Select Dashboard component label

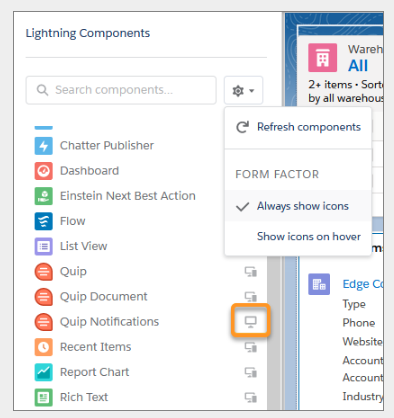[89, 171]
